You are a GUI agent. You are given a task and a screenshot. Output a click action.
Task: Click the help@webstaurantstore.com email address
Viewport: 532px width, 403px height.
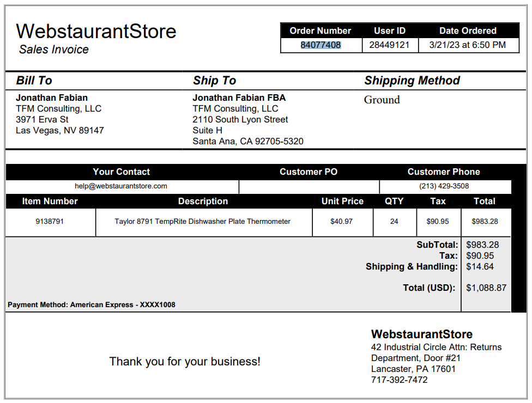point(121,186)
